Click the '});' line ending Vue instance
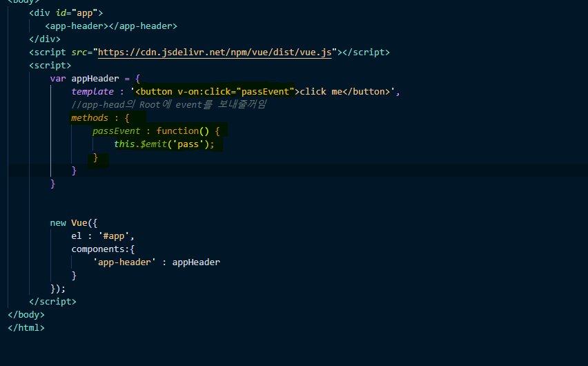 tap(58, 288)
